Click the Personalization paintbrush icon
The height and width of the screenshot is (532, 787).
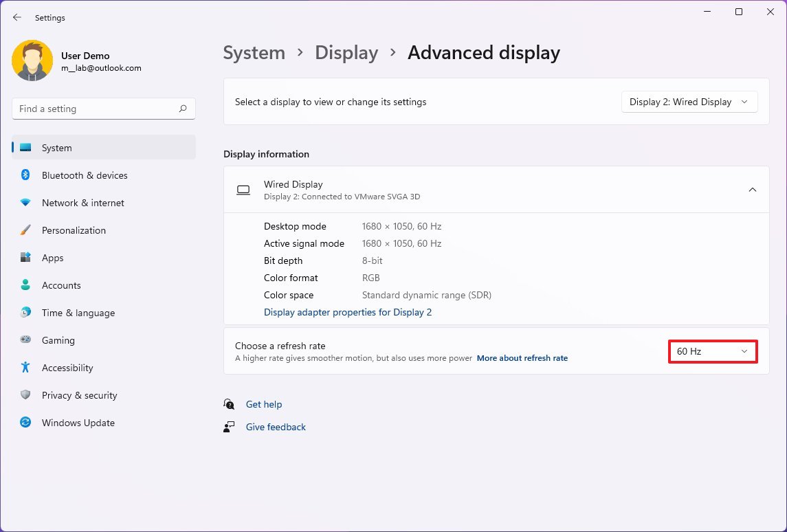coord(25,230)
